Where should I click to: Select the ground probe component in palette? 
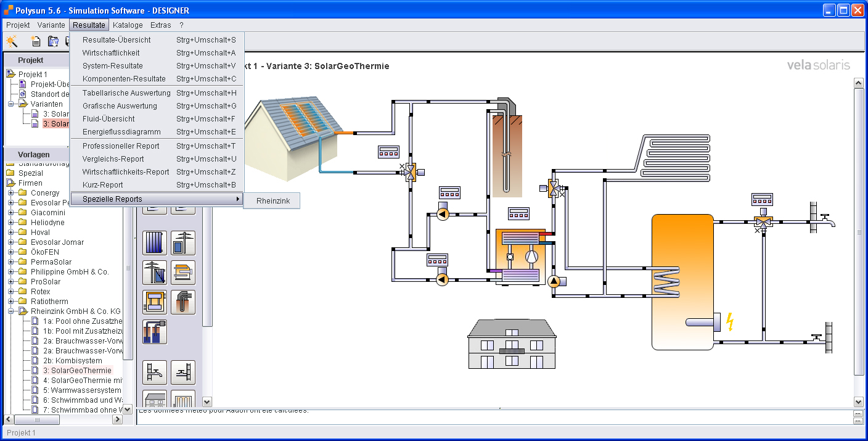pyautogui.click(x=183, y=302)
